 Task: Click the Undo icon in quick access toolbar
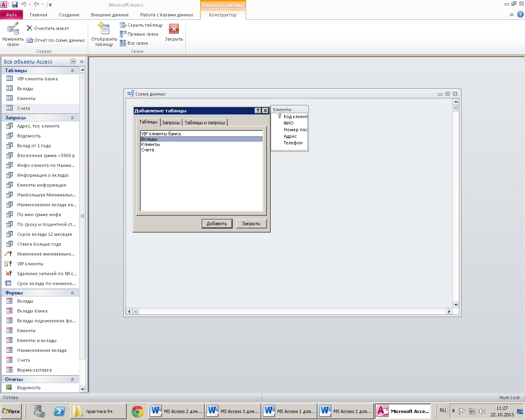pos(24,5)
